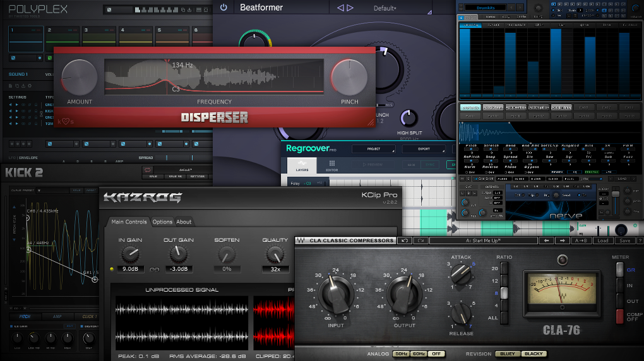This screenshot has width=644, height=361.
Task: Click the Polyplex top-left randomize icon
Action: [109, 9]
